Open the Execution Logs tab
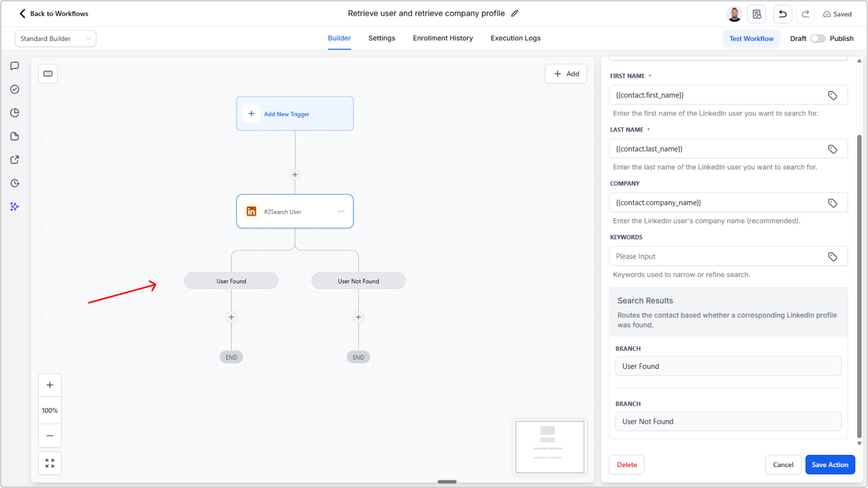This screenshot has width=868, height=488. click(x=515, y=38)
